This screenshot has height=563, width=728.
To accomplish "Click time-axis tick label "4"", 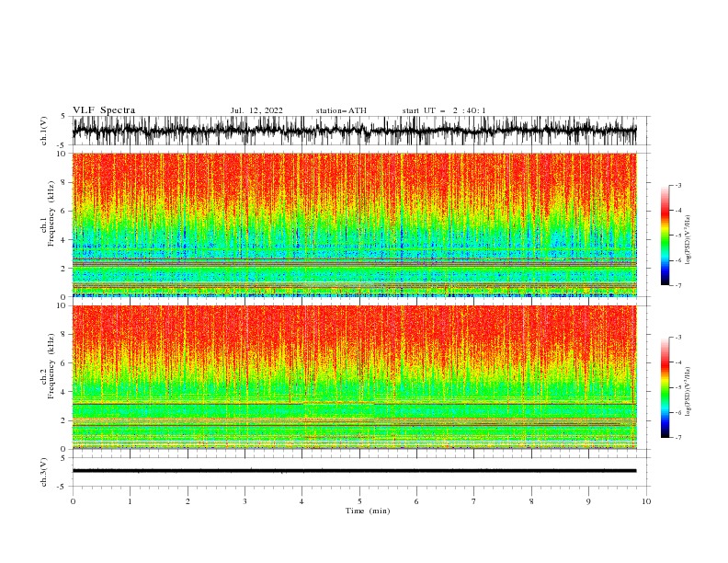I will tap(301, 501).
